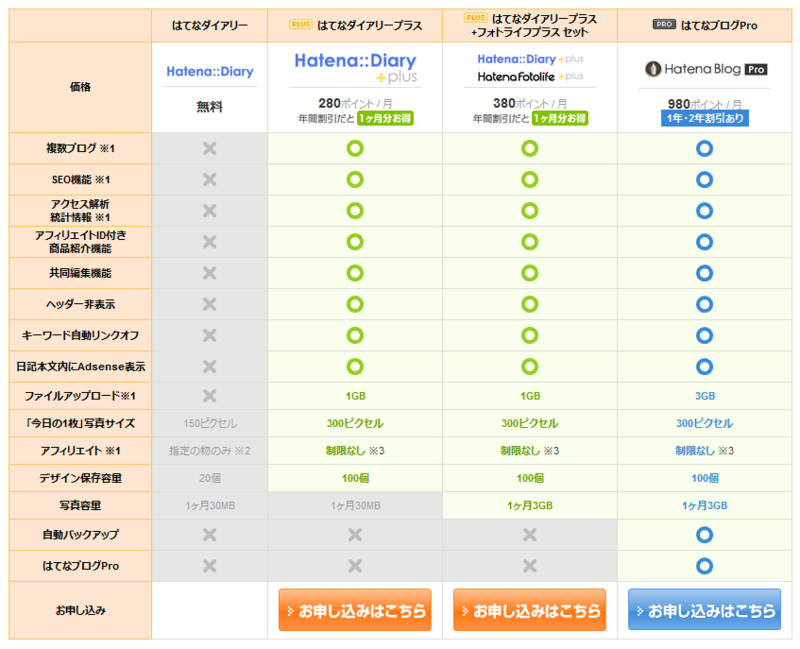
Task: Click the PLUS badge beside the フォトライフプラス セット header
Action: [x=476, y=17]
